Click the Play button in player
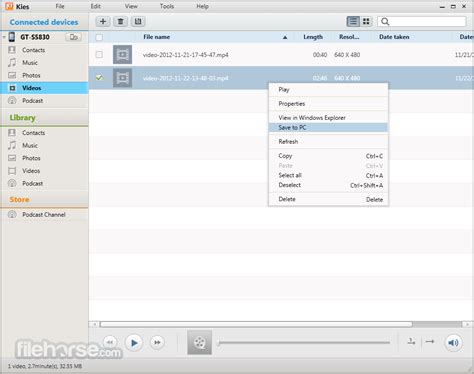474x374 pixels. click(134, 343)
